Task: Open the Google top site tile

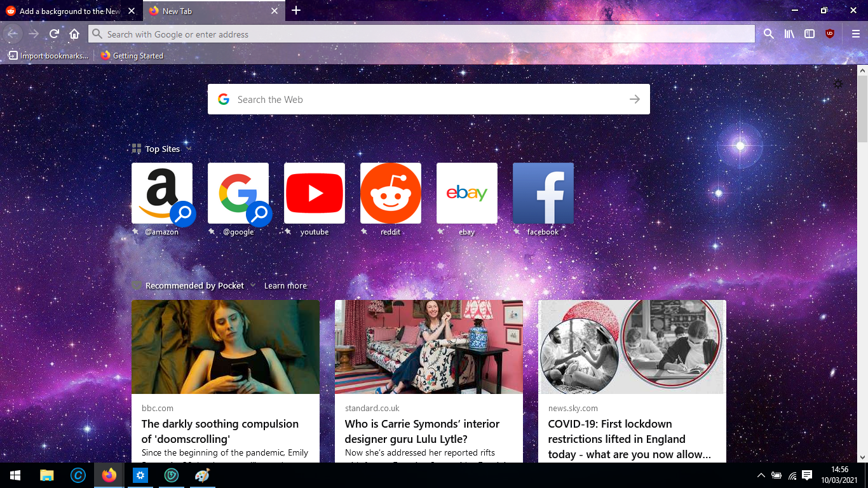Action: [238, 193]
